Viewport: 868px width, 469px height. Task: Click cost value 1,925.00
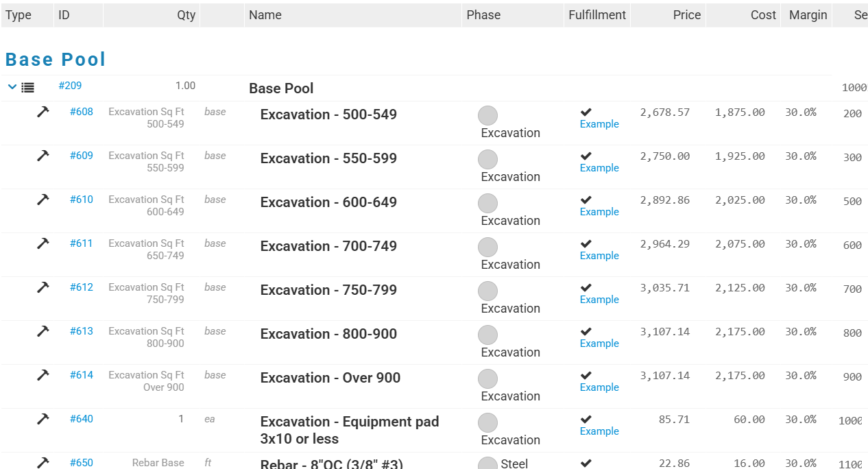[x=740, y=156]
